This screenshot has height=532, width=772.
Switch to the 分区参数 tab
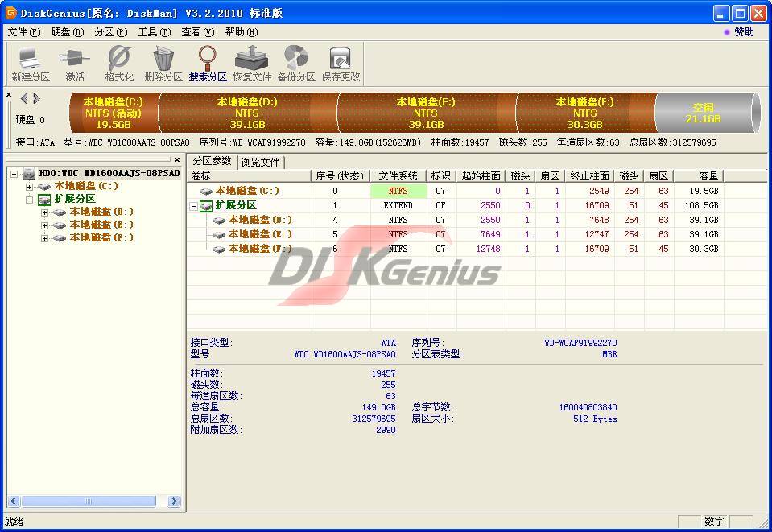click(x=212, y=161)
